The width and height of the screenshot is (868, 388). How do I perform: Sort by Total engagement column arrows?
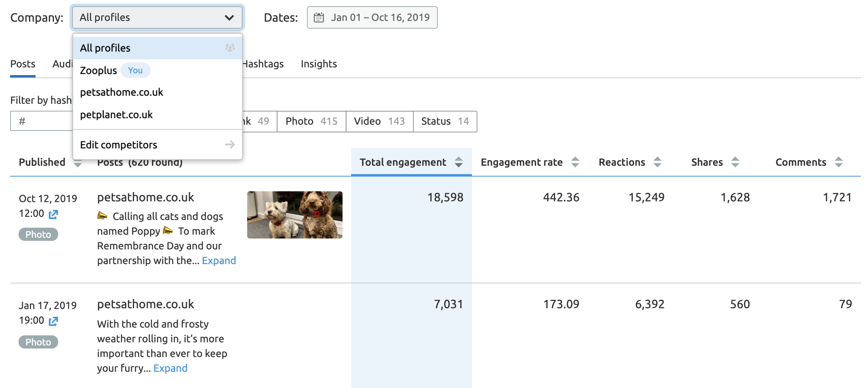click(459, 162)
